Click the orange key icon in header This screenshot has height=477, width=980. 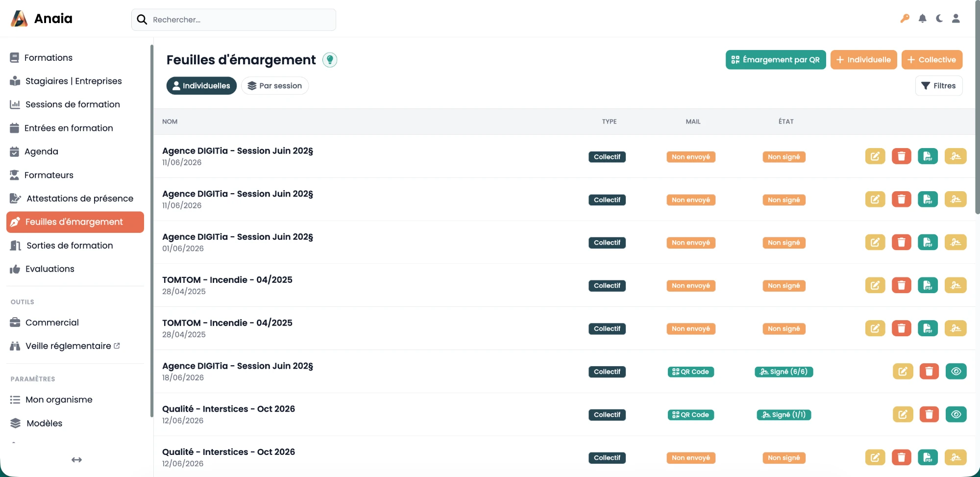[x=905, y=19]
